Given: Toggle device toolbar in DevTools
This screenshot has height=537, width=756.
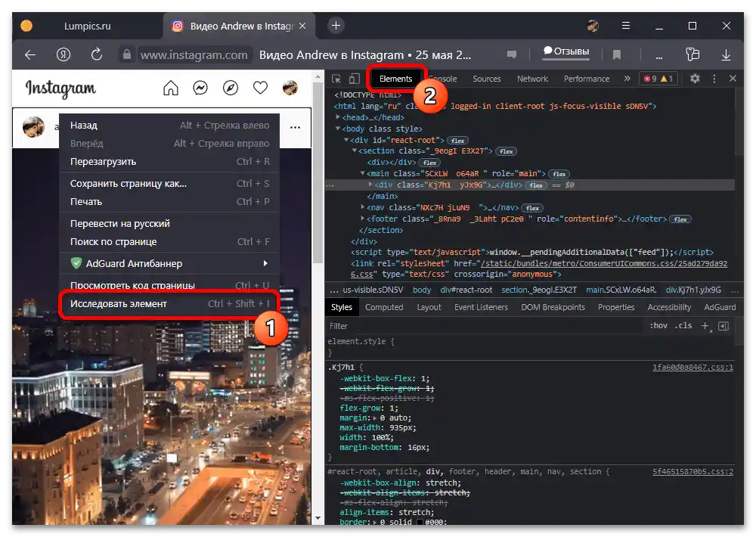Looking at the screenshot, I should click(355, 79).
